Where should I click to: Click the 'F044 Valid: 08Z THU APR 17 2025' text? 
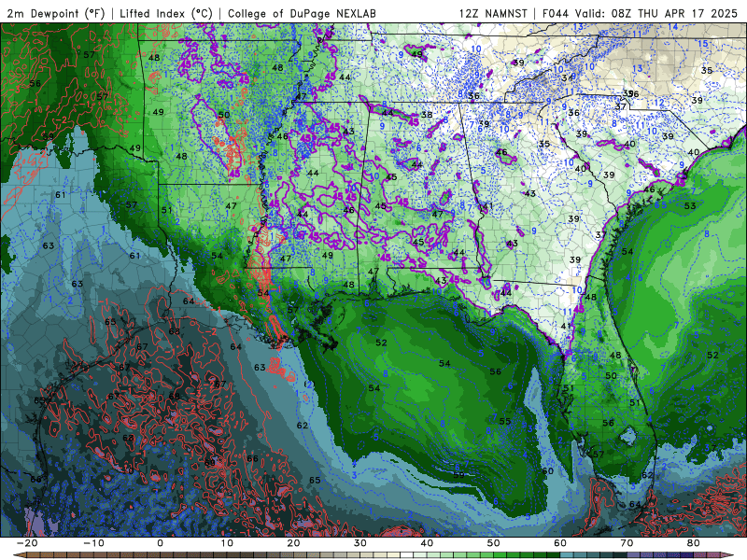640,13
